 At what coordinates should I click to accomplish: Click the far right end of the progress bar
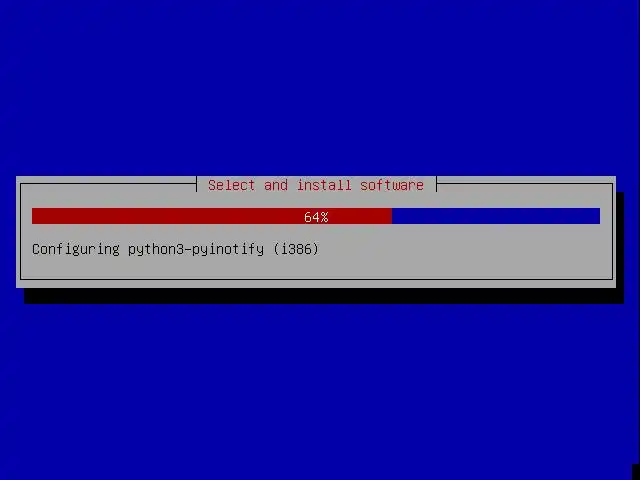coord(598,216)
